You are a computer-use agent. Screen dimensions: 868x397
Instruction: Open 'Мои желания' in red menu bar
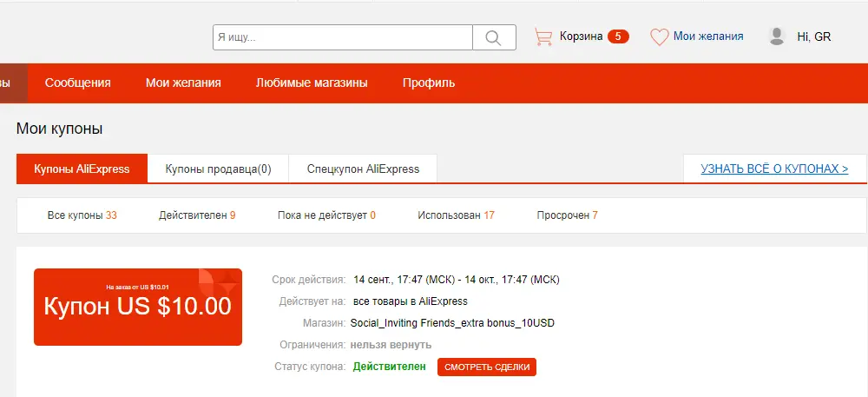[x=183, y=83]
